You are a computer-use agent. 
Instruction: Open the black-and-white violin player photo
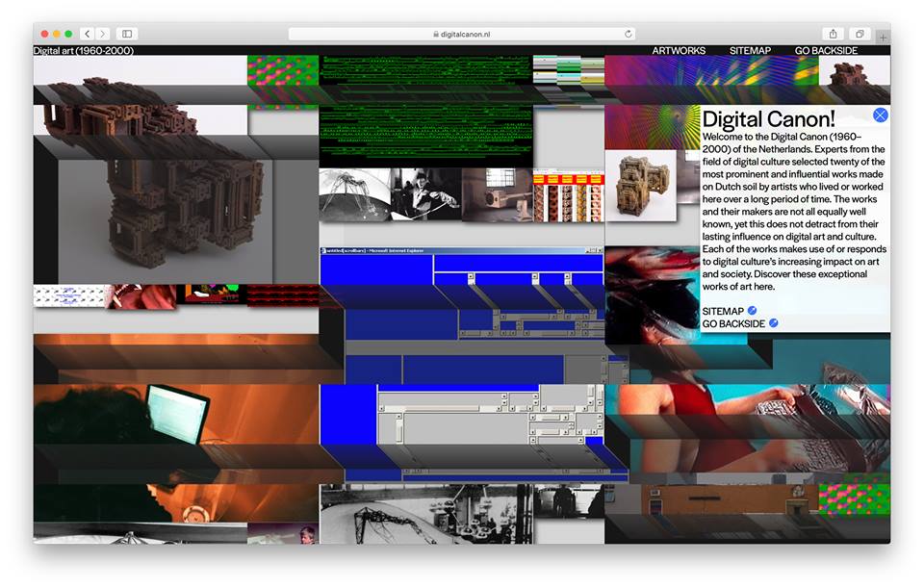point(423,195)
